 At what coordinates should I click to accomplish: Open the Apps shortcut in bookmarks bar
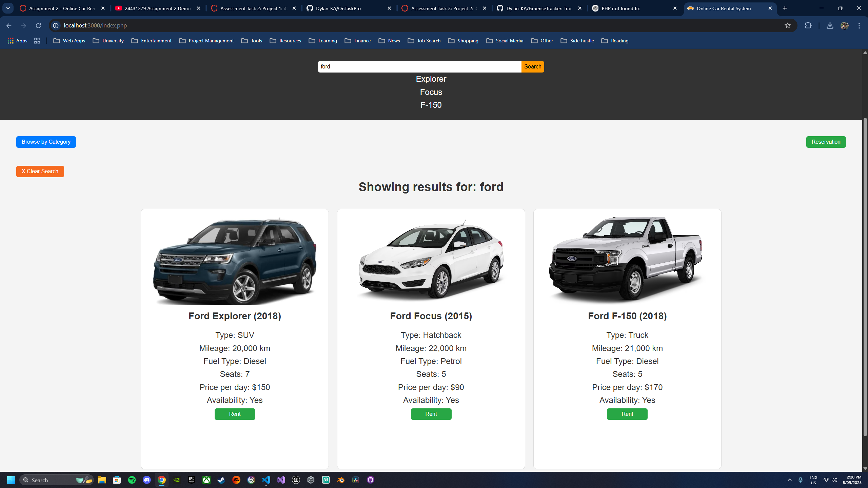[x=17, y=41]
